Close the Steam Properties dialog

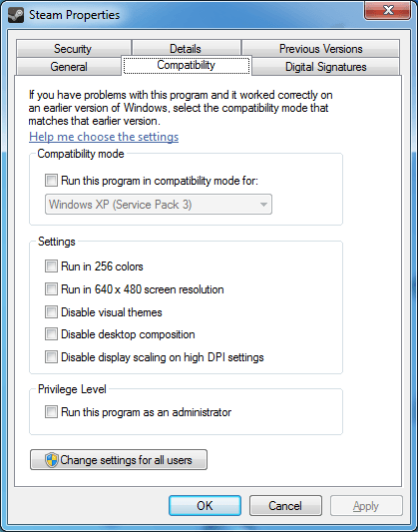tap(387, 10)
